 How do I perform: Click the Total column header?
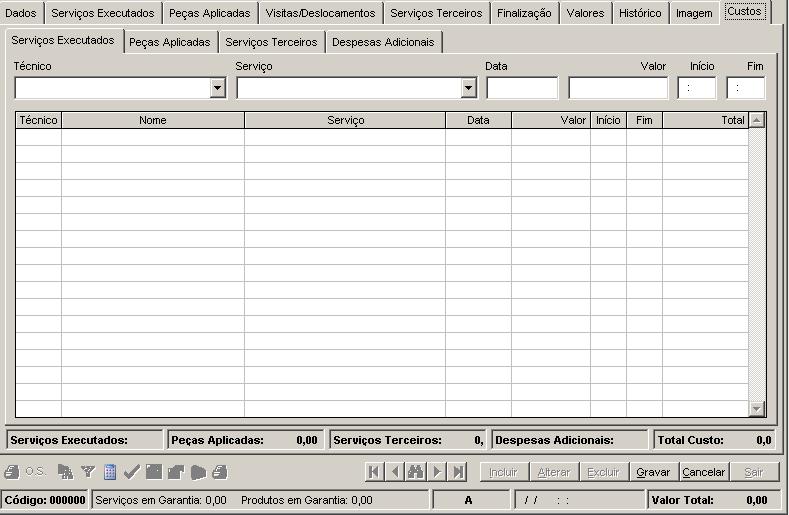pos(705,120)
